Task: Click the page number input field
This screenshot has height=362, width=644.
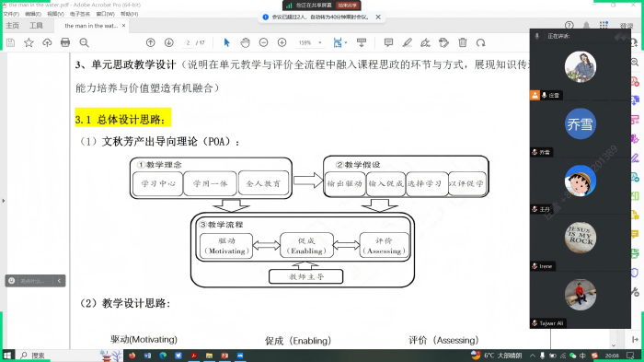Action: point(188,42)
